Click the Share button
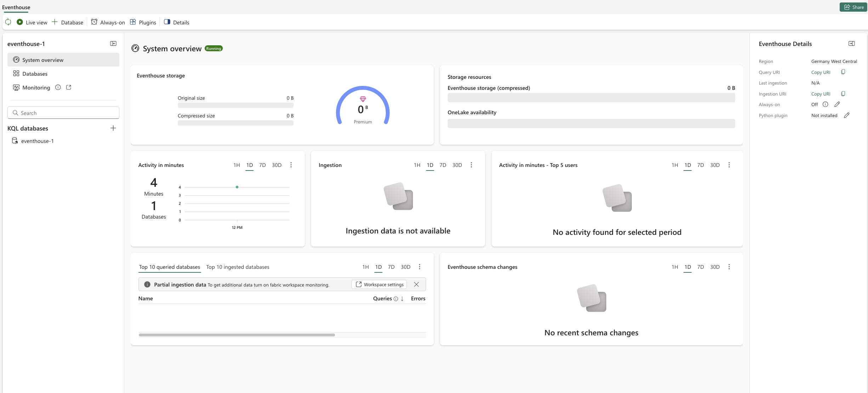 tap(853, 7)
